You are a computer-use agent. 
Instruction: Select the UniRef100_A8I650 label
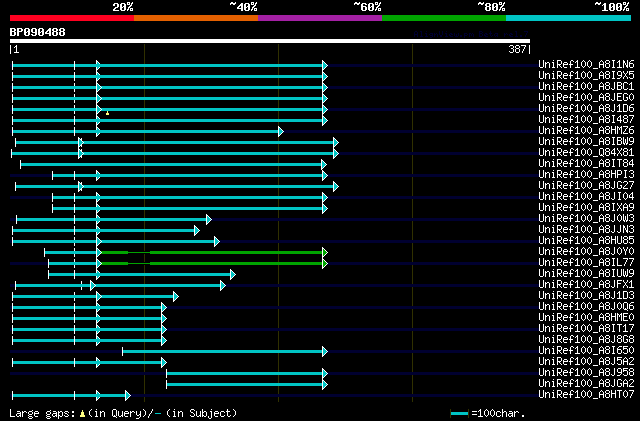click(586, 351)
